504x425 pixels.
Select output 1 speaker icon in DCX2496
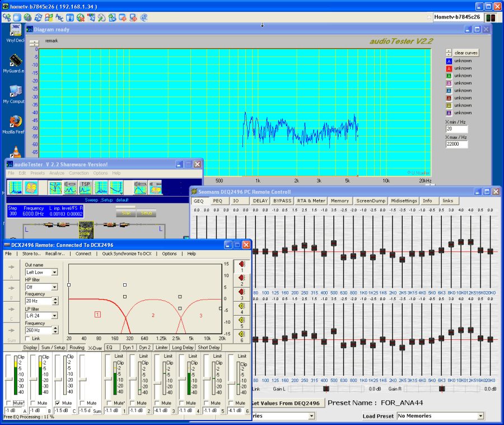(242, 266)
